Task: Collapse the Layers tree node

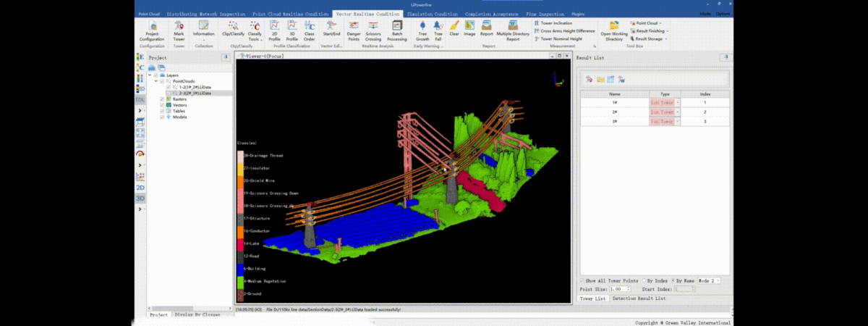Action: (150, 75)
